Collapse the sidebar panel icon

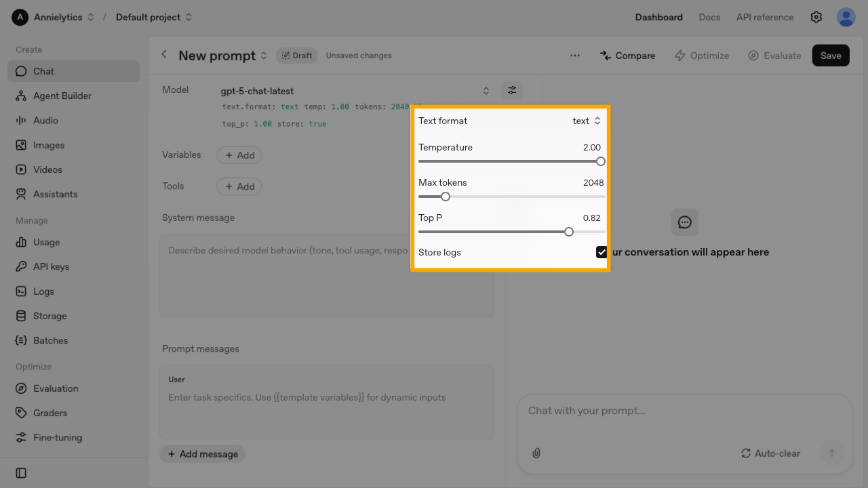pyautogui.click(x=21, y=473)
